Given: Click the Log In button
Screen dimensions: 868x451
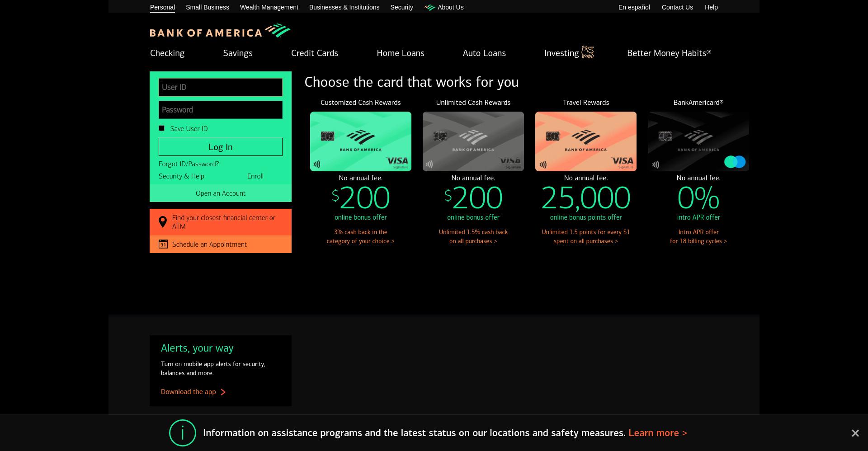Looking at the screenshot, I should (x=221, y=147).
